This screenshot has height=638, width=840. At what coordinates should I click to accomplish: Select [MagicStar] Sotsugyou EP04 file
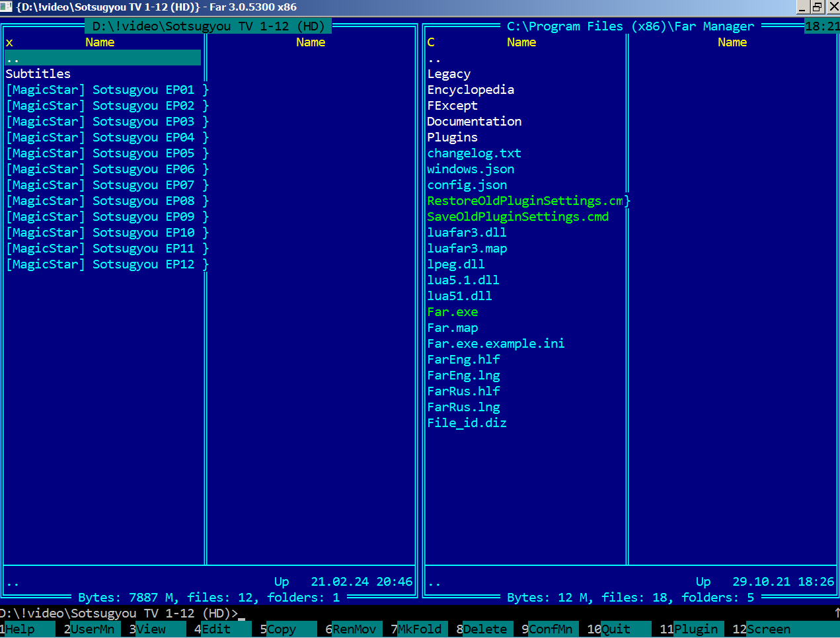point(103,138)
